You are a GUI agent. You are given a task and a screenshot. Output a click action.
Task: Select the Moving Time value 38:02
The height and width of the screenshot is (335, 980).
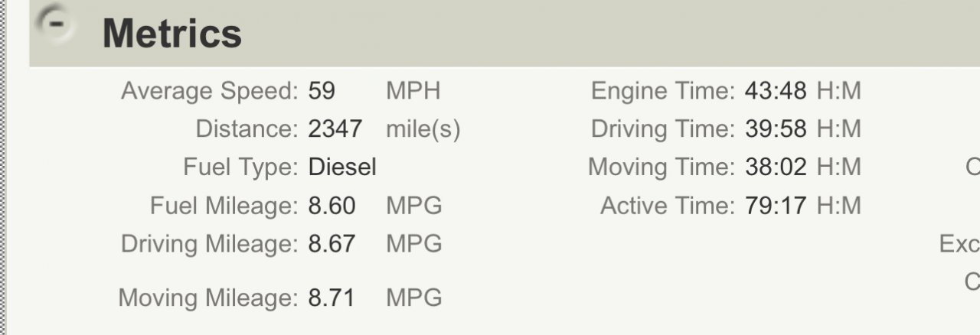(x=775, y=167)
